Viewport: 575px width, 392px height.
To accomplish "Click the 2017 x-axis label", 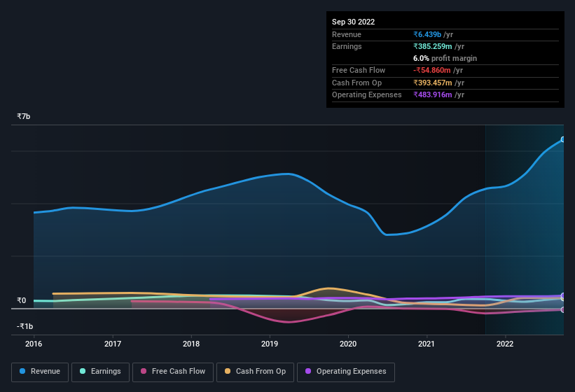I will coord(113,344).
